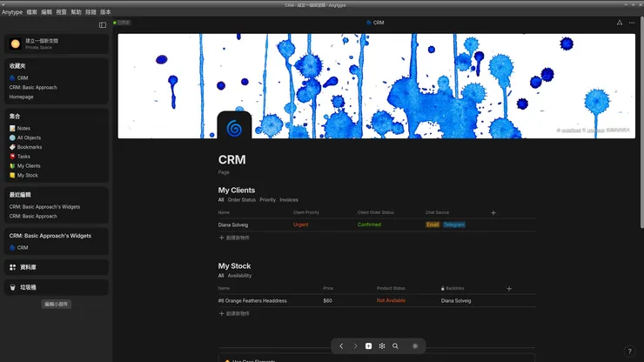Open the 幫助 menu
Image resolution: width=644 pixels, height=362 pixels.
[76, 12]
